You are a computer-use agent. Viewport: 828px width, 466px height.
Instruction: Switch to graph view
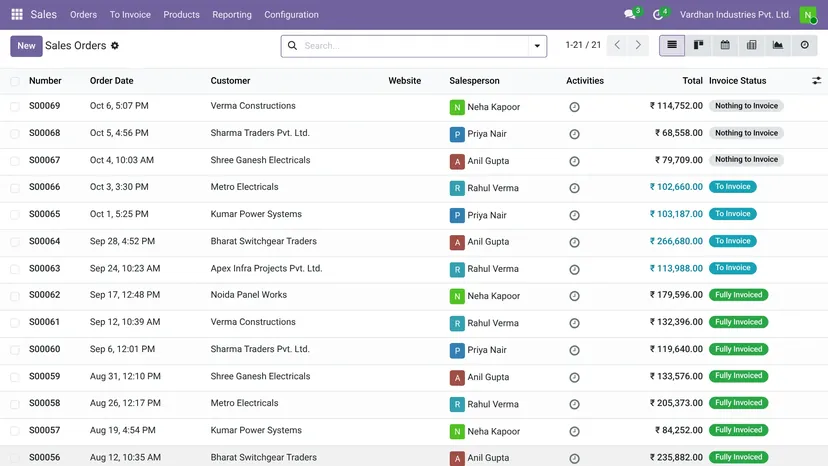click(x=778, y=45)
